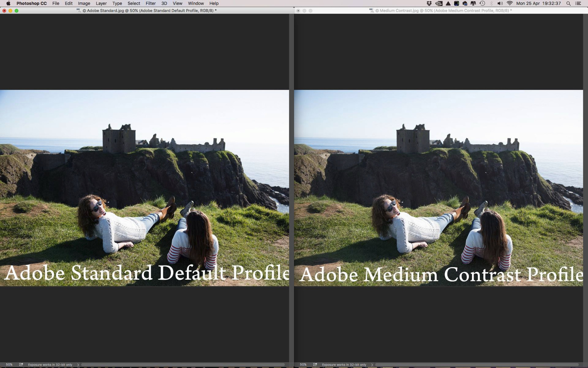Click the dark system monitor menu bar icon
This screenshot has width=588, height=368.
[457, 3]
